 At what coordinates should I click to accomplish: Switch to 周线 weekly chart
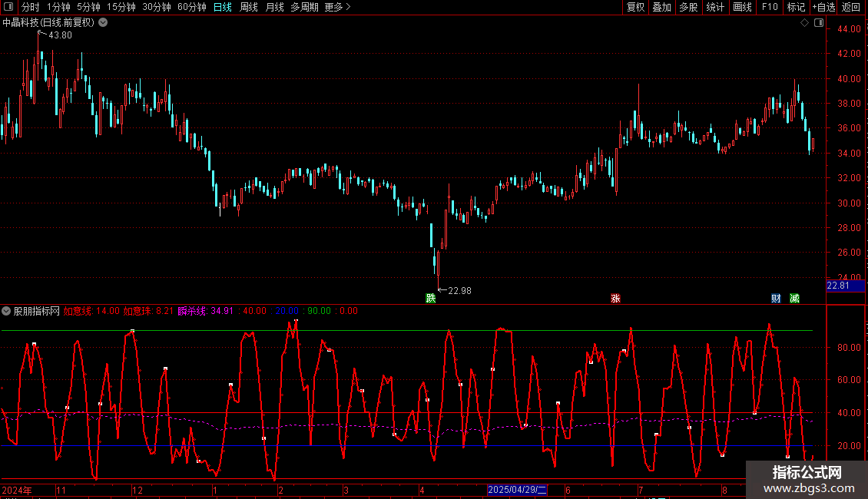[x=249, y=7]
